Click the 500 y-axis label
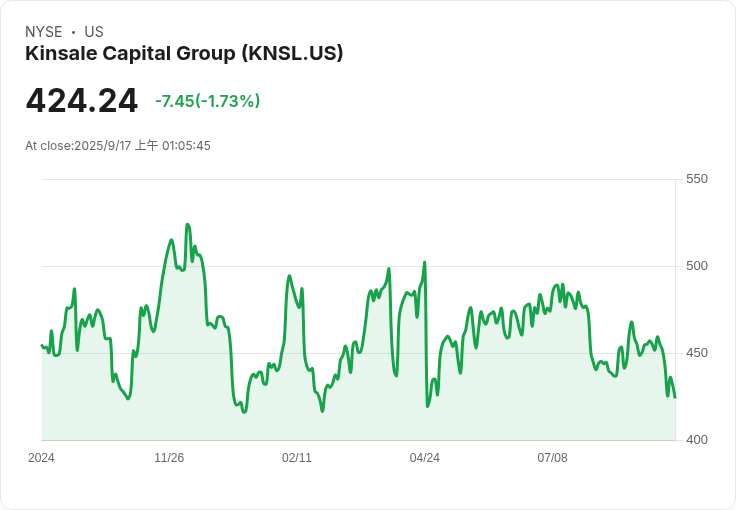This screenshot has width=736, height=510. [697, 266]
